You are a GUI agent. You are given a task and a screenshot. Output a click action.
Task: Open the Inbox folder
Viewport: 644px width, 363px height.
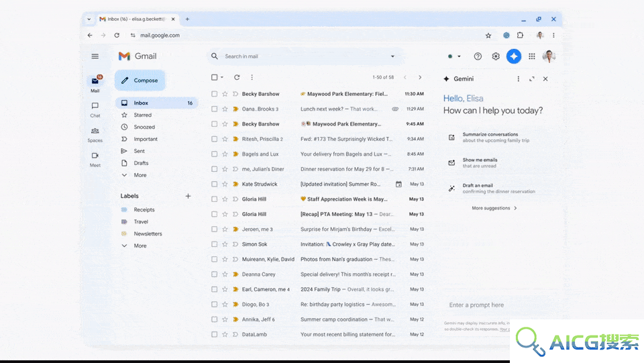point(156,103)
